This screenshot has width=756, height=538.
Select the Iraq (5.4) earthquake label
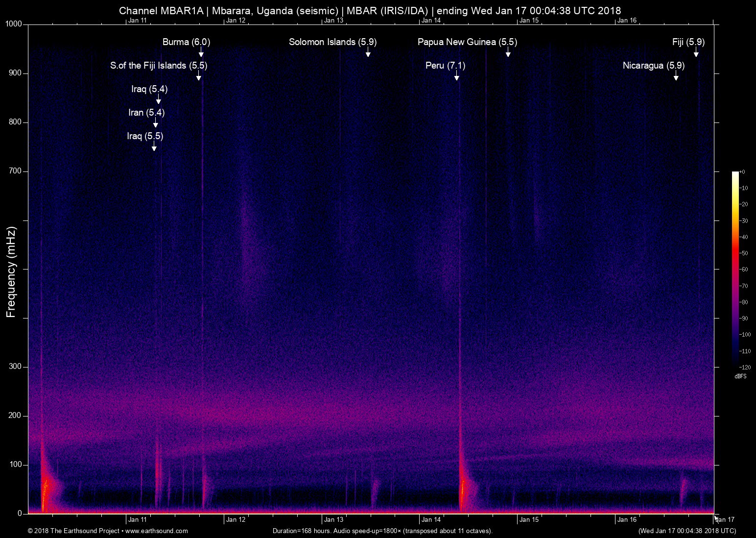(x=149, y=89)
